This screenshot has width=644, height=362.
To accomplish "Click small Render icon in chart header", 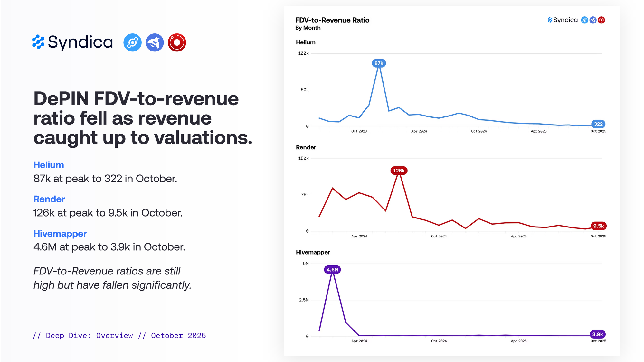I will coord(601,20).
